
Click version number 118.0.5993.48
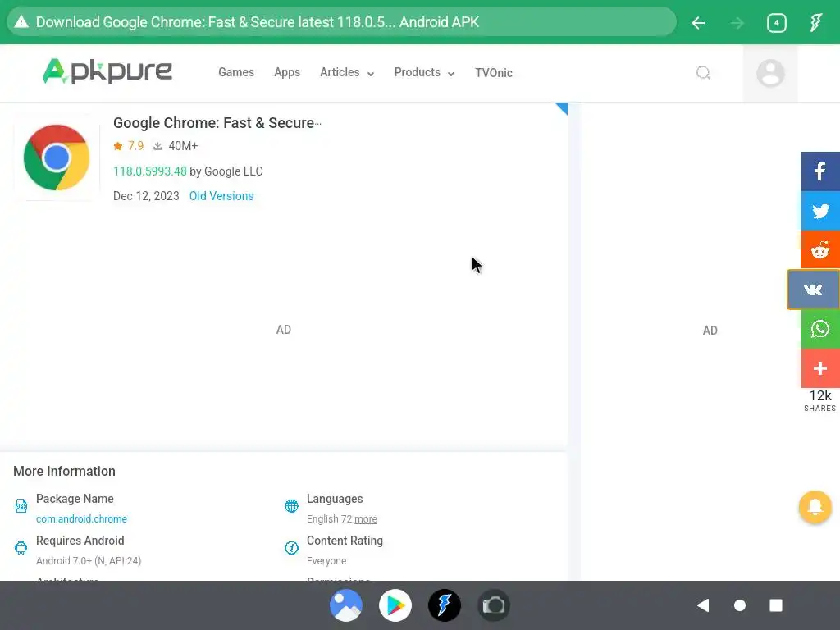coord(150,171)
